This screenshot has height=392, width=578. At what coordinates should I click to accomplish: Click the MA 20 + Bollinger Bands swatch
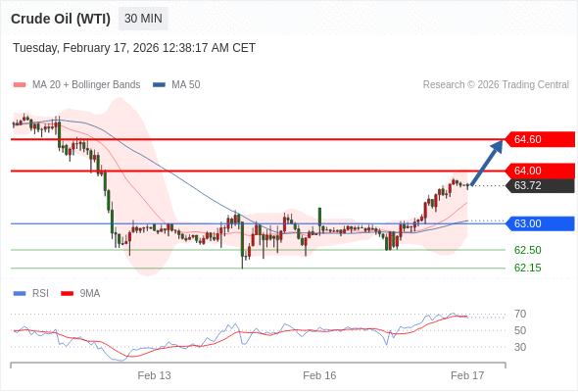[20, 85]
